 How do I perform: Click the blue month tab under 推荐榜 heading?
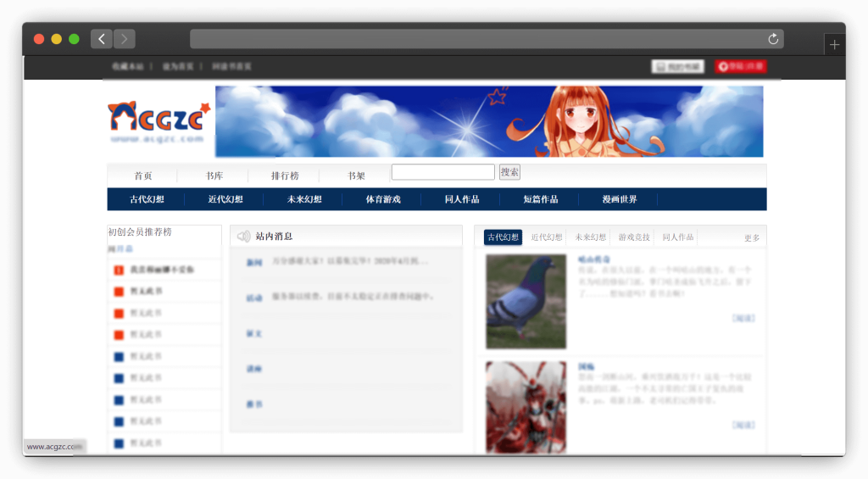(x=125, y=249)
